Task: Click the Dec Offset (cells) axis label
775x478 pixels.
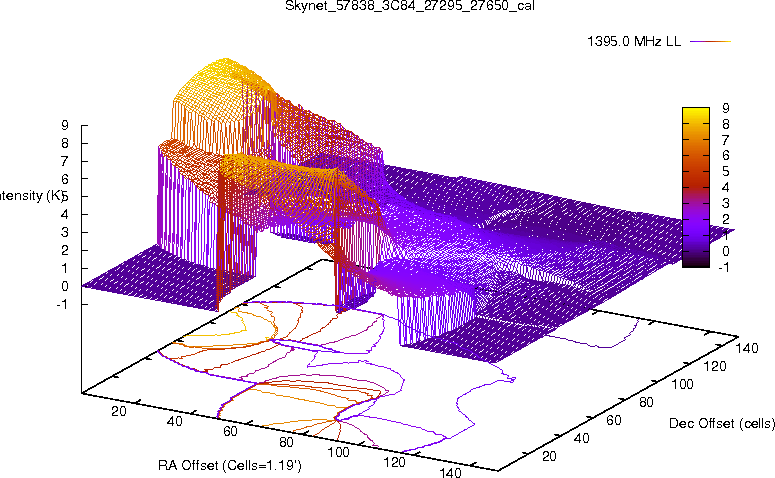Action: coord(722,423)
